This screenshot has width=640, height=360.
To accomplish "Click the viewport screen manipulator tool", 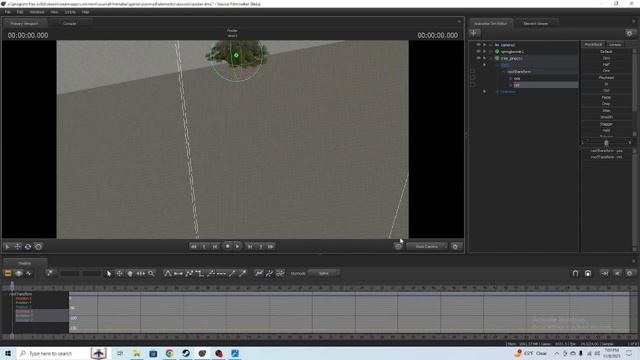I will tap(38, 247).
